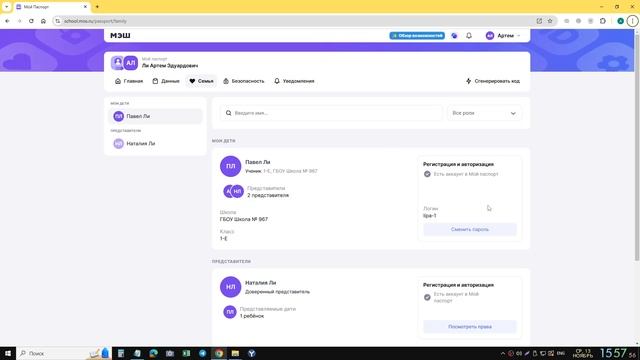Click the address bar URL
640x360 pixels.
coord(95,21)
